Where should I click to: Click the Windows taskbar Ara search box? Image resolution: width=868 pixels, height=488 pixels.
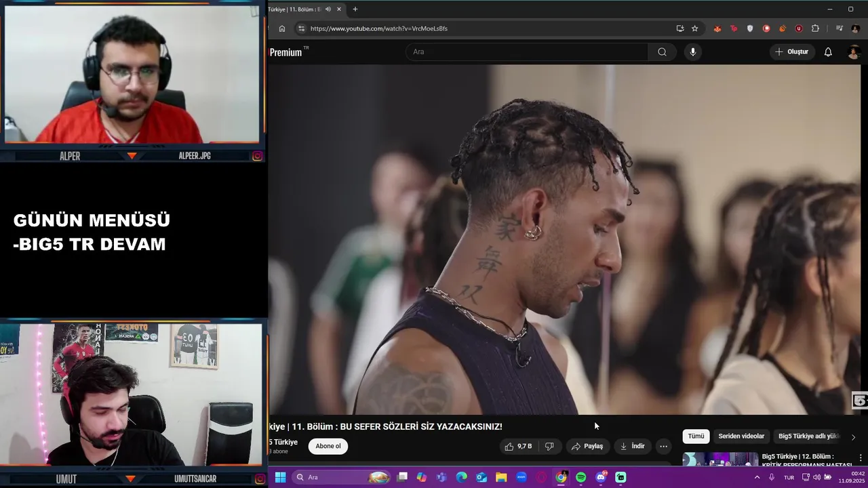point(342,477)
